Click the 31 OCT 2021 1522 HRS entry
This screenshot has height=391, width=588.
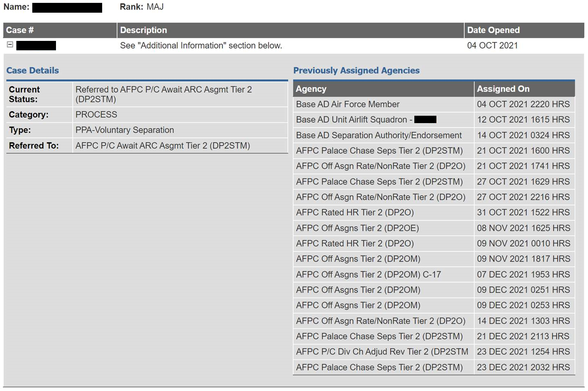[x=523, y=213]
